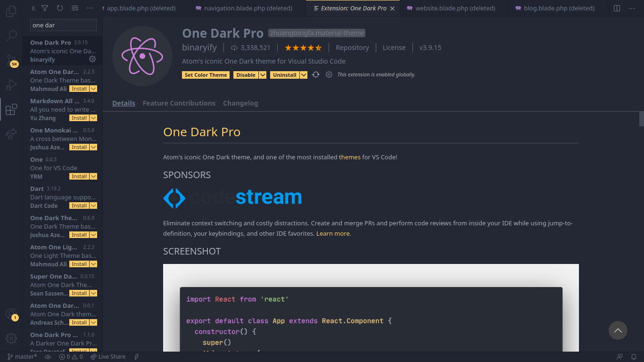
Task: Open notifications bell in status bar
Action: pyautogui.click(x=634, y=357)
